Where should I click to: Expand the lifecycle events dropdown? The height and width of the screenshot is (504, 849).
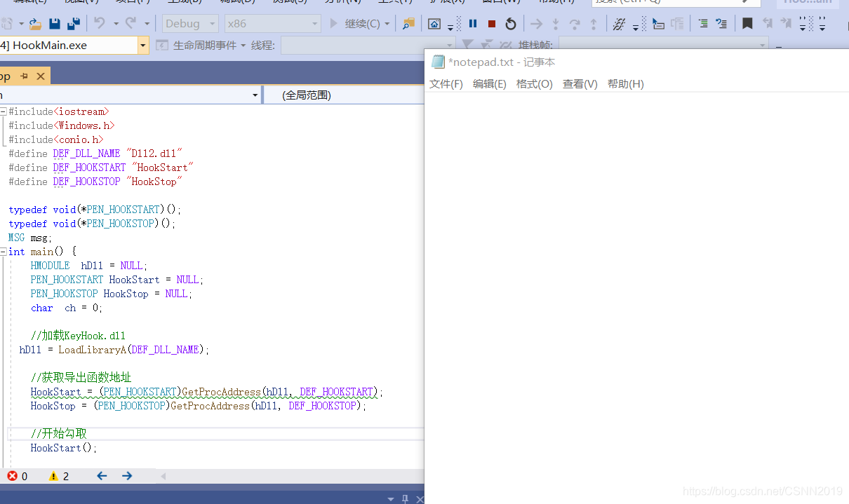click(243, 46)
